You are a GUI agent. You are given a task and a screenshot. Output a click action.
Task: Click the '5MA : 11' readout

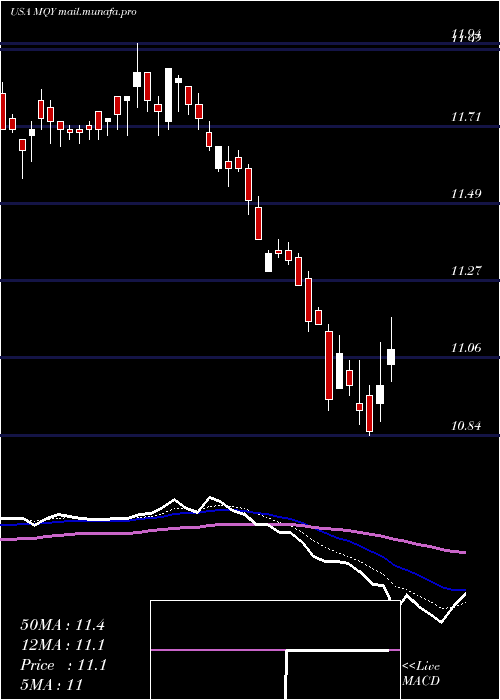click(x=52, y=685)
